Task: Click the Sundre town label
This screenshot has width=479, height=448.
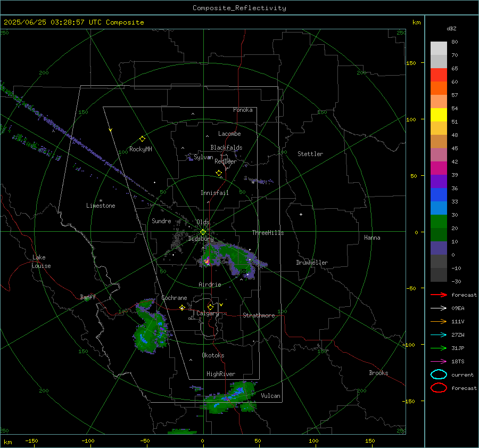Action: coord(161,221)
